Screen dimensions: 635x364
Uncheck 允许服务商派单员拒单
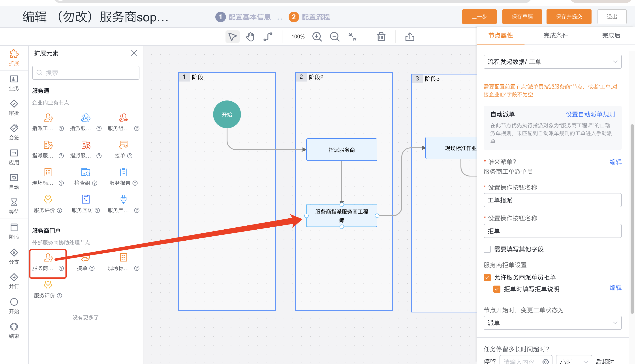pos(487,277)
